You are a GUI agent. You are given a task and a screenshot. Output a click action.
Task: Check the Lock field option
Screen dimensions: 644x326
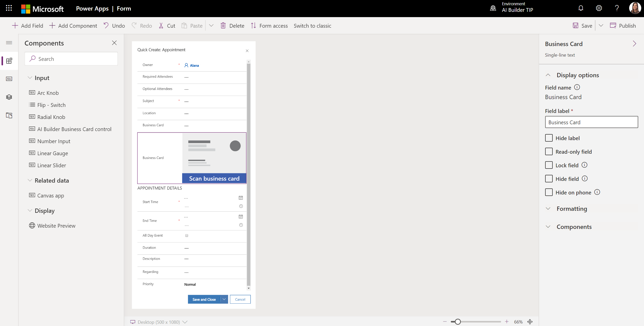(549, 165)
